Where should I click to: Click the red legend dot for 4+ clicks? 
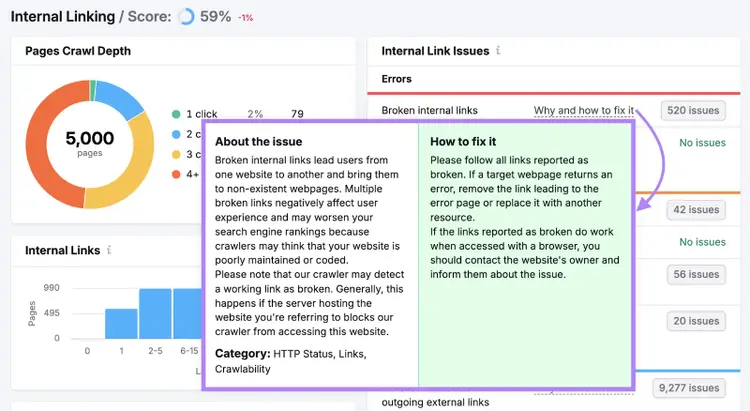pos(176,174)
